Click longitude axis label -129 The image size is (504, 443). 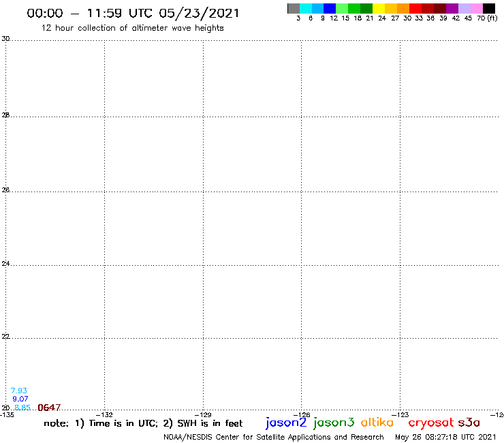click(x=203, y=414)
